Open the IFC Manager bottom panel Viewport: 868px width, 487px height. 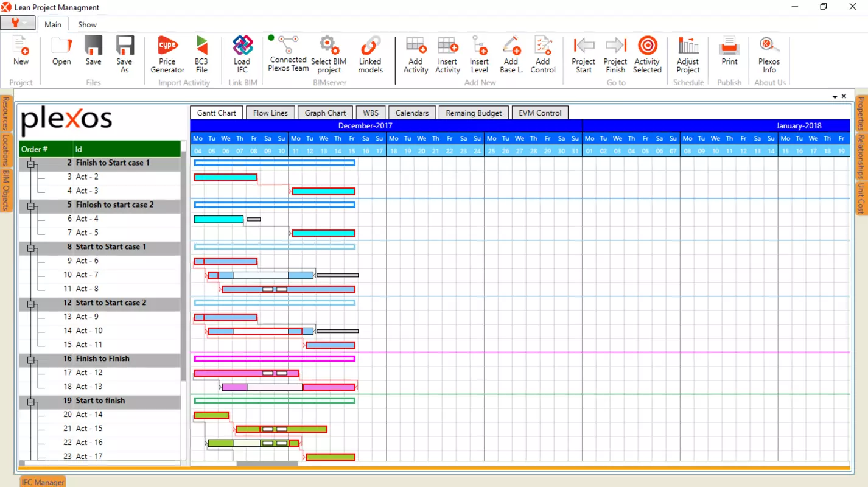point(43,482)
